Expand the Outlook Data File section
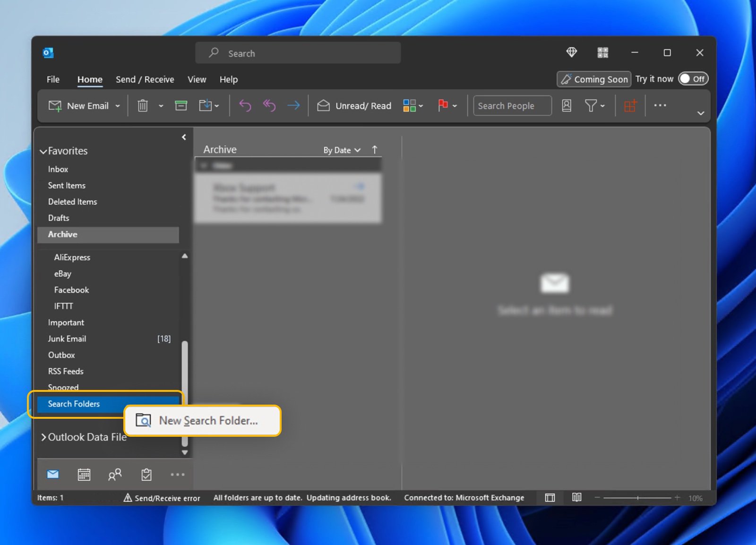 click(43, 437)
